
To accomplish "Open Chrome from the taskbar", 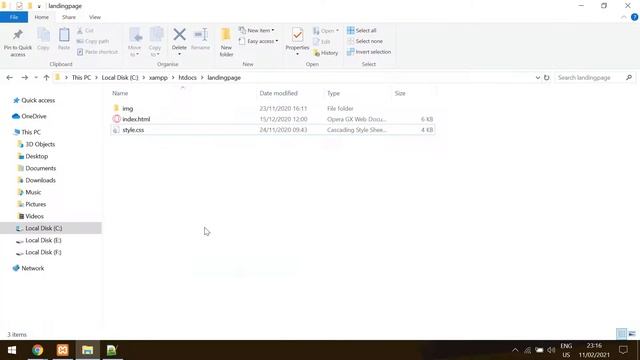I will tap(38, 350).
